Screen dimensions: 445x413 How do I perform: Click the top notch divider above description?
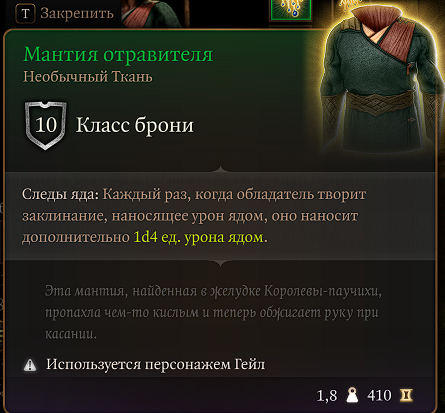[x=220, y=169]
